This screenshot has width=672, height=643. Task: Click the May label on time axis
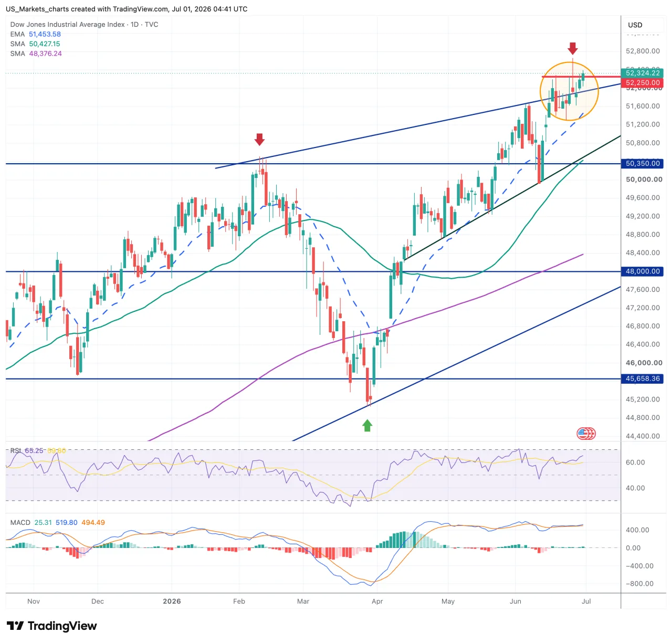point(448,602)
